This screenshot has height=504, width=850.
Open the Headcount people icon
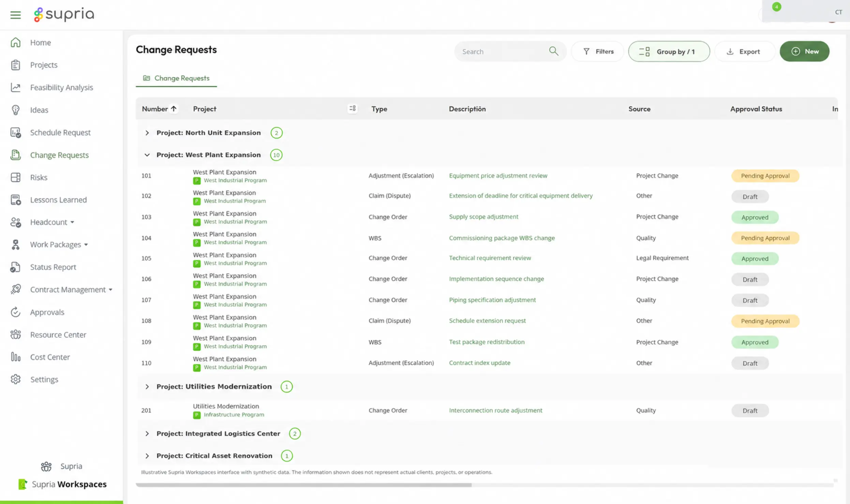(15, 222)
